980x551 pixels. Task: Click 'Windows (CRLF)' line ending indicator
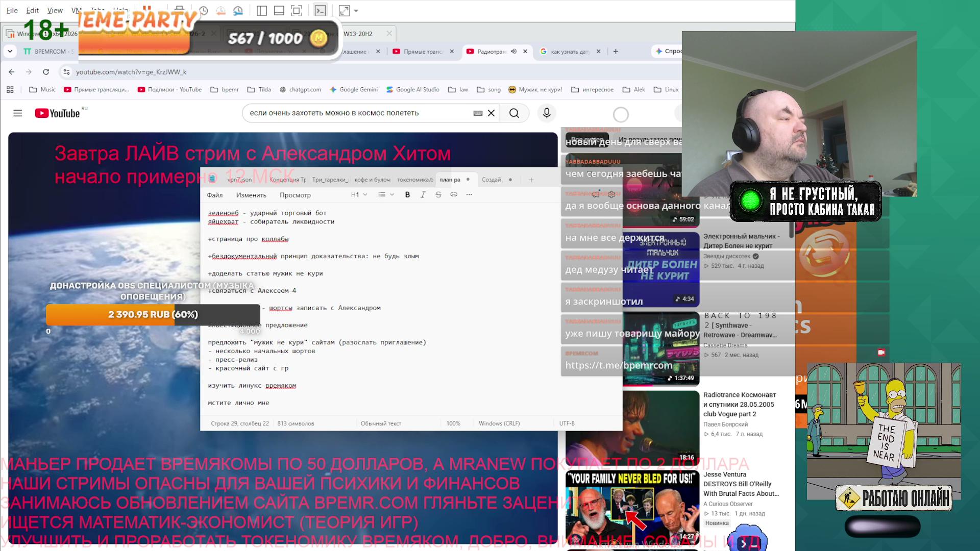pyautogui.click(x=499, y=423)
